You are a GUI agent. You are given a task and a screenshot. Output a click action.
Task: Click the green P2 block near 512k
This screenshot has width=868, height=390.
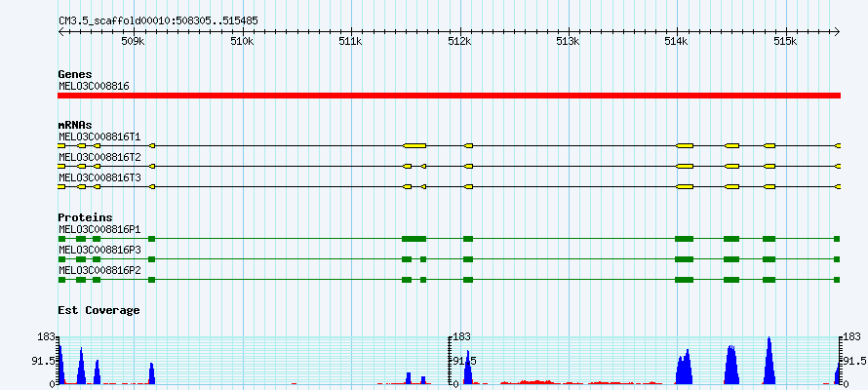coord(468,280)
